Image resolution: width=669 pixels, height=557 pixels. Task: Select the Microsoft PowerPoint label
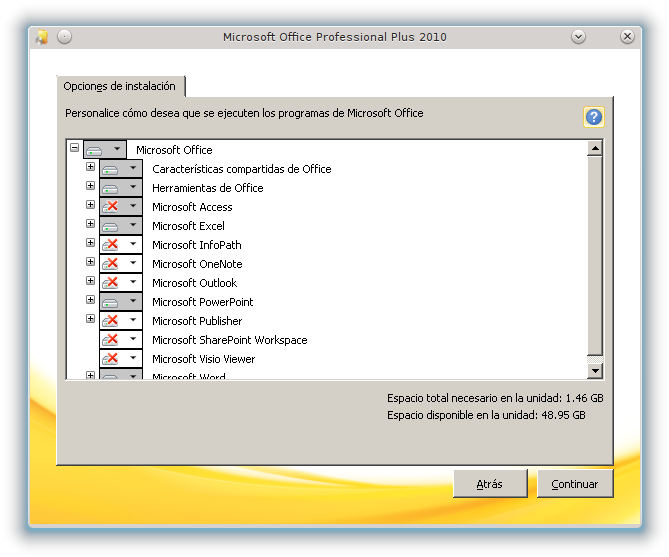point(203,302)
